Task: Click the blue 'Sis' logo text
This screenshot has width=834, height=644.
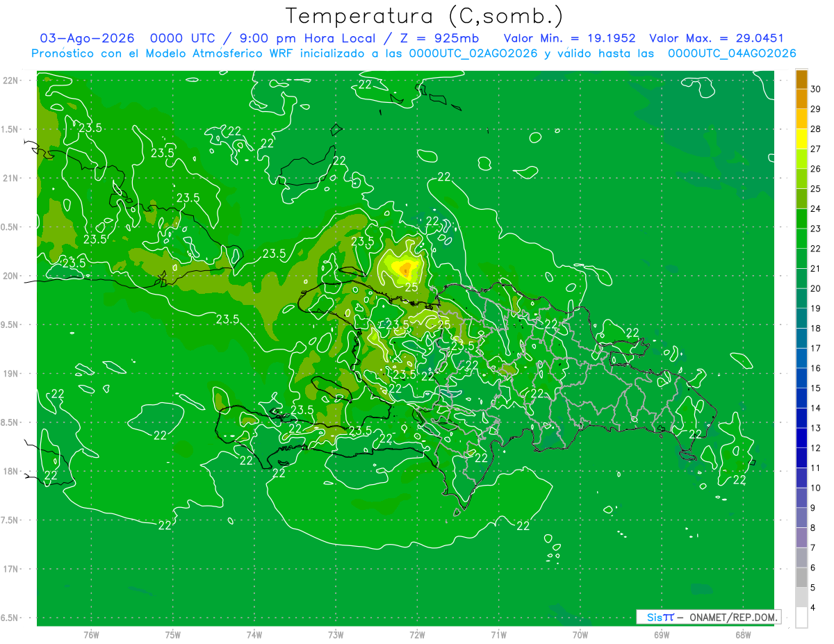Action: 654,617
